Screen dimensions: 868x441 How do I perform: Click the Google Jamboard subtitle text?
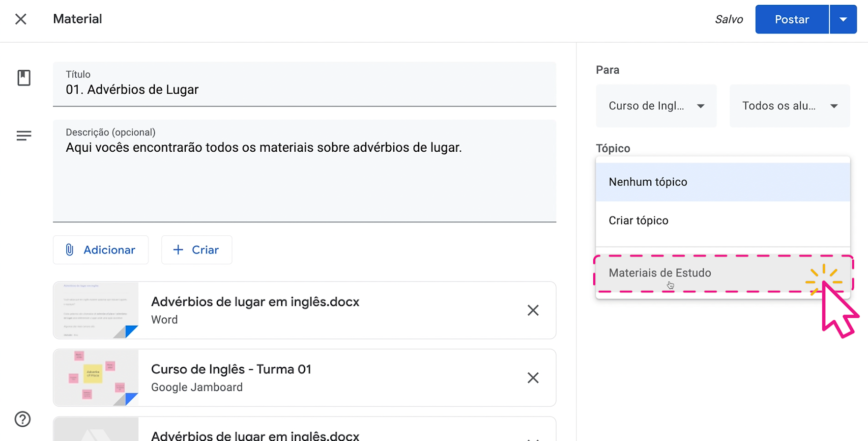coord(197,387)
